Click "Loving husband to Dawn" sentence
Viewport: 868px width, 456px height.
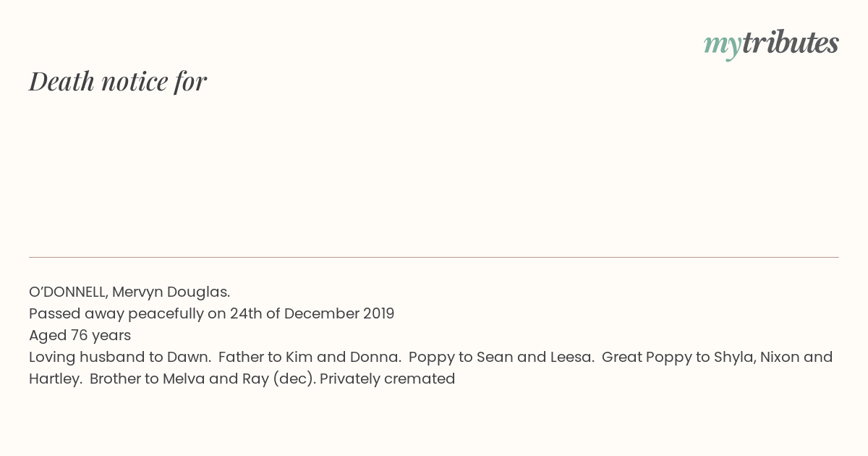(x=120, y=357)
